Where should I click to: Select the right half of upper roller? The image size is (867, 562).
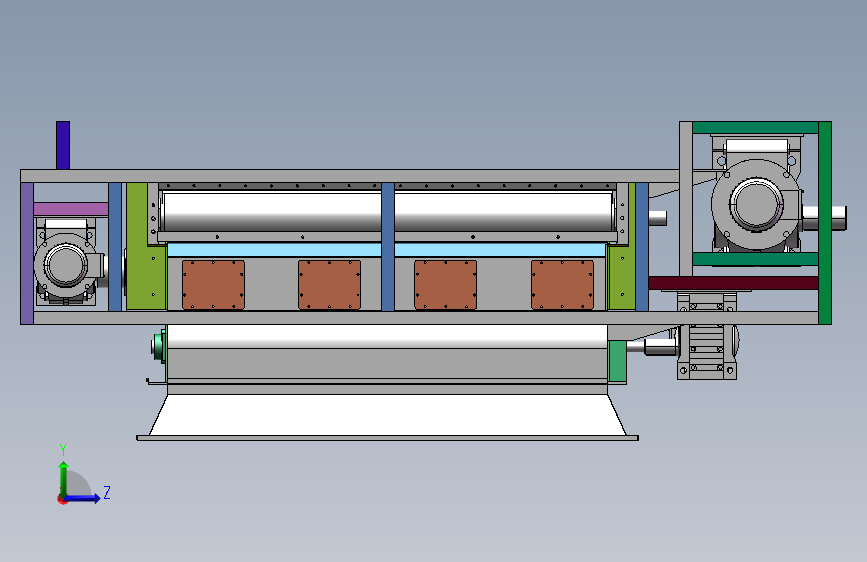504,211
